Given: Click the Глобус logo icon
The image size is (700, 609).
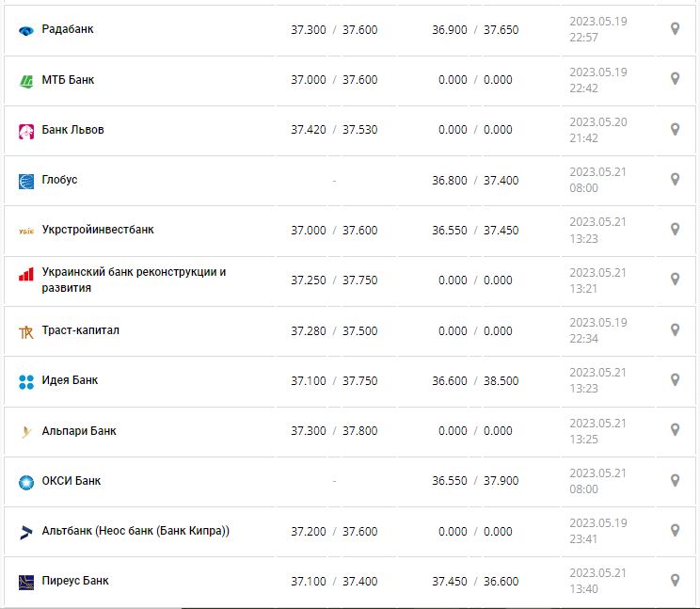Looking at the screenshot, I should click(x=26, y=181).
